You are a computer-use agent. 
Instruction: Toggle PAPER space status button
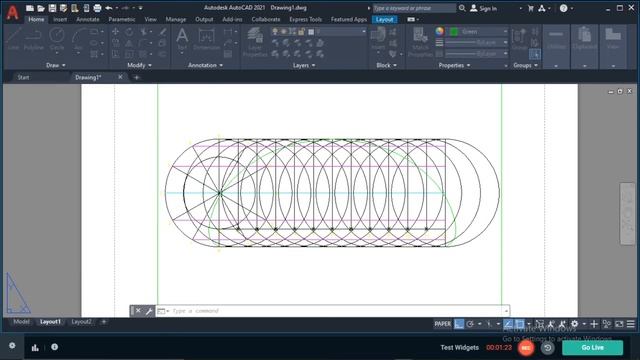pos(442,324)
